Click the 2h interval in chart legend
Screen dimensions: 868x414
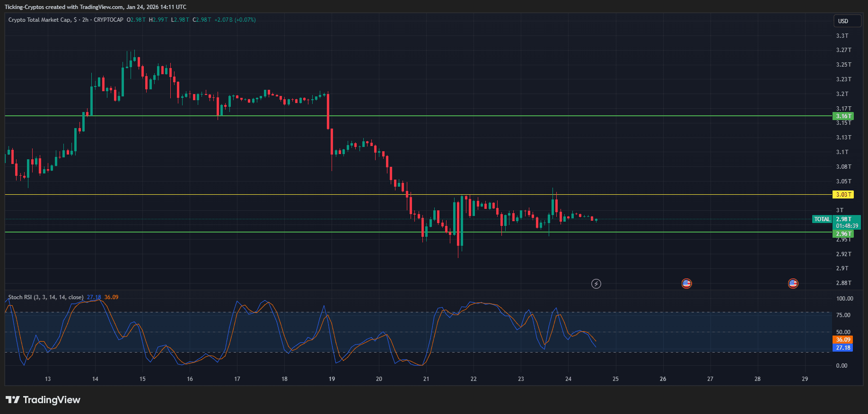[85, 20]
